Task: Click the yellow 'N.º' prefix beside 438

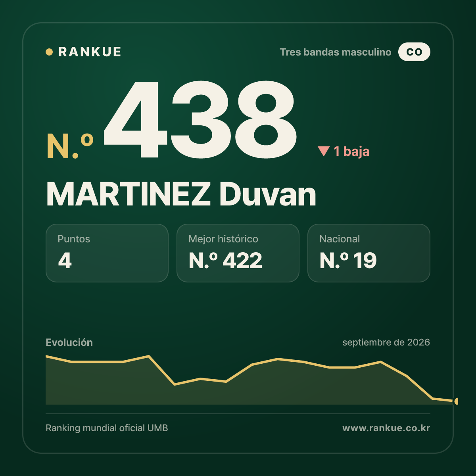Action: pos(70,146)
